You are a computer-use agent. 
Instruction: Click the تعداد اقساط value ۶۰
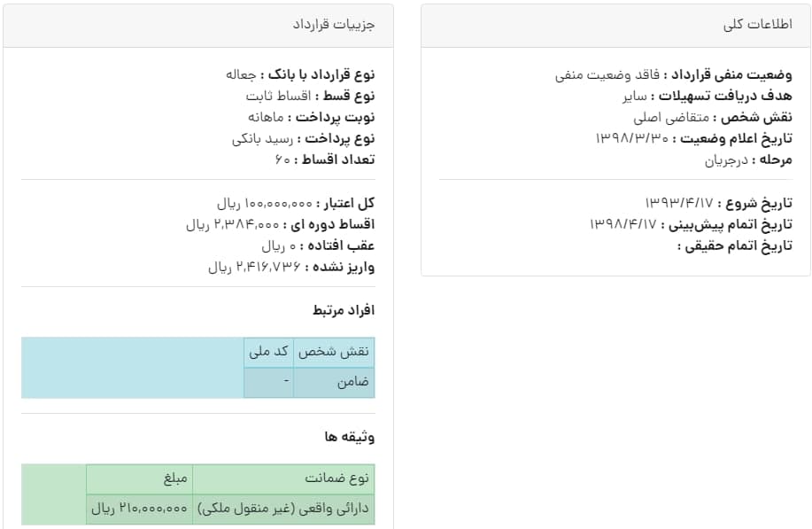coord(282,160)
